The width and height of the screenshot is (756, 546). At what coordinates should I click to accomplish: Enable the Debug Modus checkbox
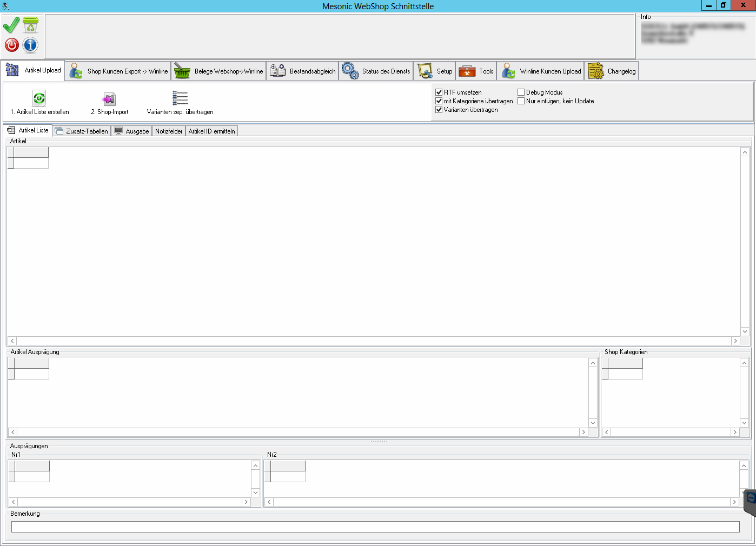(521, 92)
